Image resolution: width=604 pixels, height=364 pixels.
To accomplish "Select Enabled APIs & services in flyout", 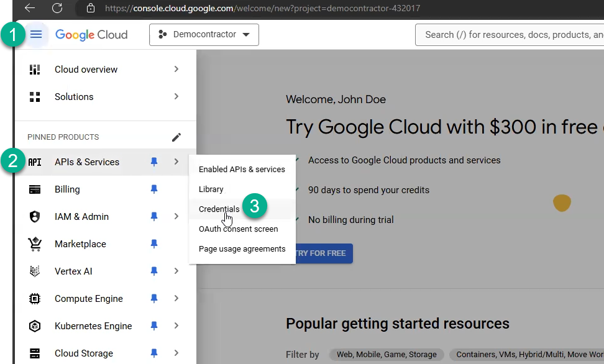I will point(242,170).
